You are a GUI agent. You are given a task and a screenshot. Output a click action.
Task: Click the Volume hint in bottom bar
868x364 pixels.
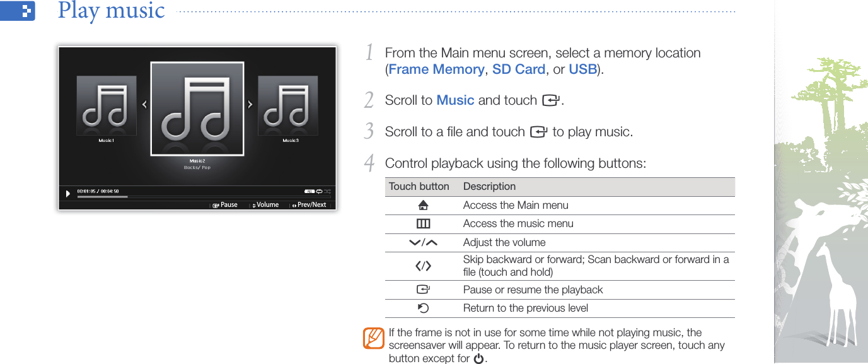pos(265,205)
